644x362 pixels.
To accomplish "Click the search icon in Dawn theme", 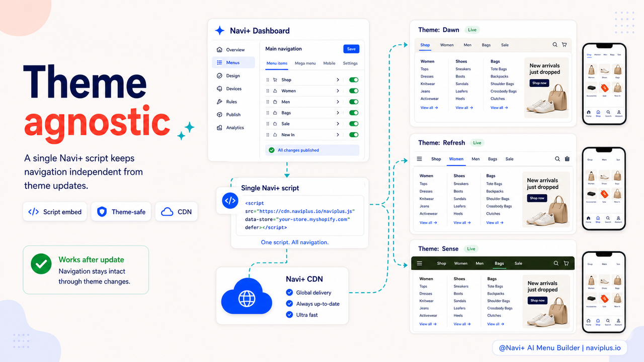I will tap(555, 45).
